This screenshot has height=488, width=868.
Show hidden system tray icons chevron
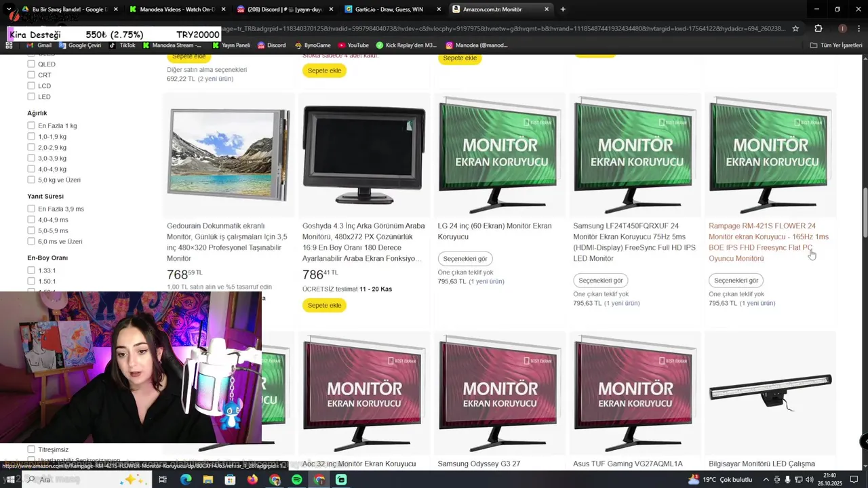[766, 479]
